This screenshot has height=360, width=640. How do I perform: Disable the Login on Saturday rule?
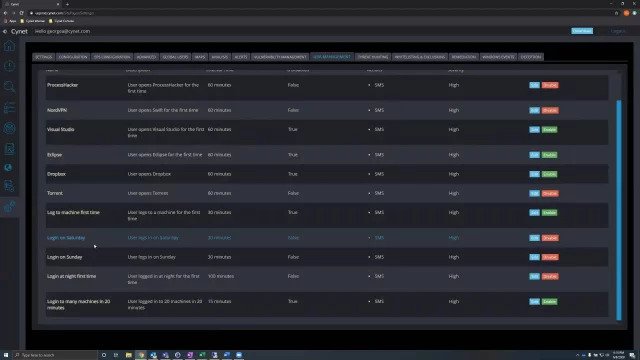pyautogui.click(x=550, y=238)
